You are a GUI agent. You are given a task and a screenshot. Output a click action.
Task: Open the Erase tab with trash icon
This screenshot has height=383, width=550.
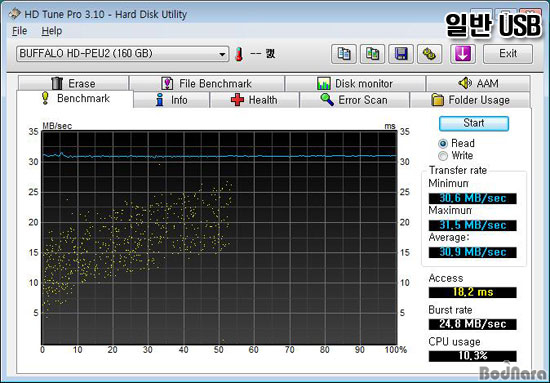tap(74, 83)
